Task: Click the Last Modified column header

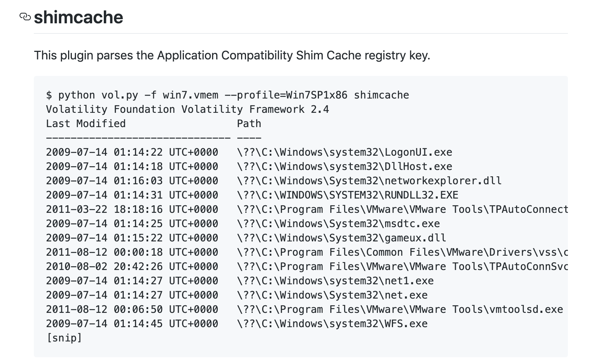Action: (x=86, y=124)
